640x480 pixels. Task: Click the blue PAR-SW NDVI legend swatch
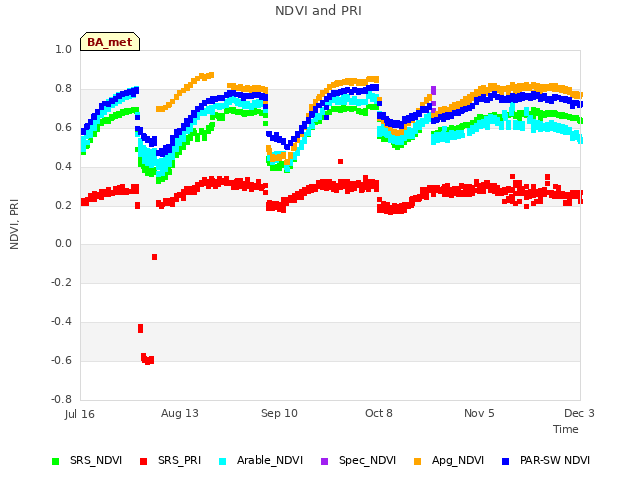[x=506, y=462]
